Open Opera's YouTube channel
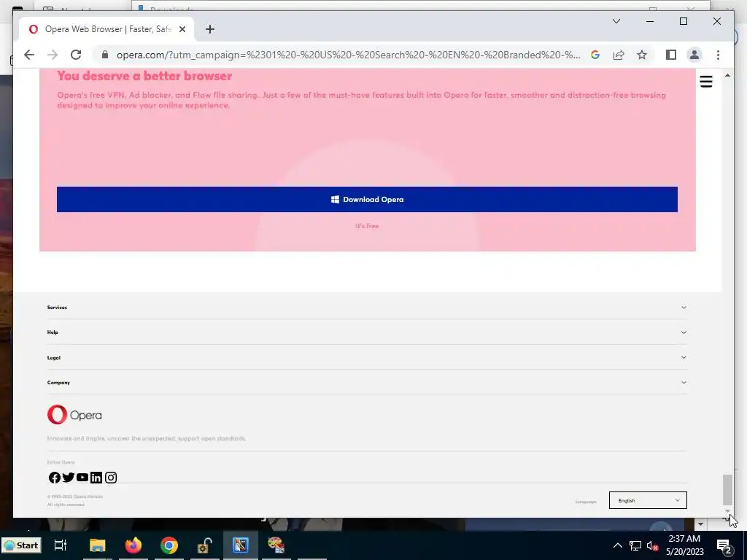Image resolution: width=747 pixels, height=560 pixels. [82, 477]
